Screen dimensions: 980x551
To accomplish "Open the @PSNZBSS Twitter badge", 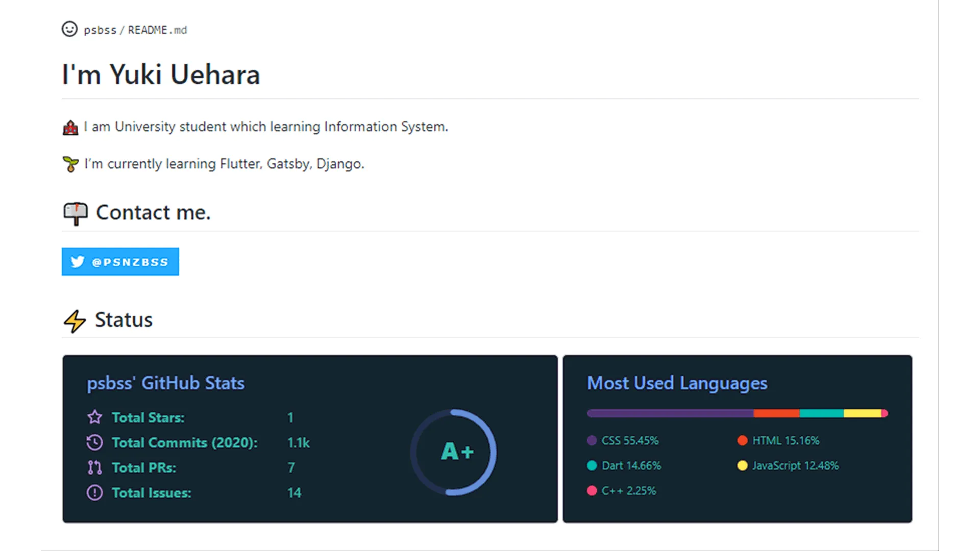I will coord(120,262).
